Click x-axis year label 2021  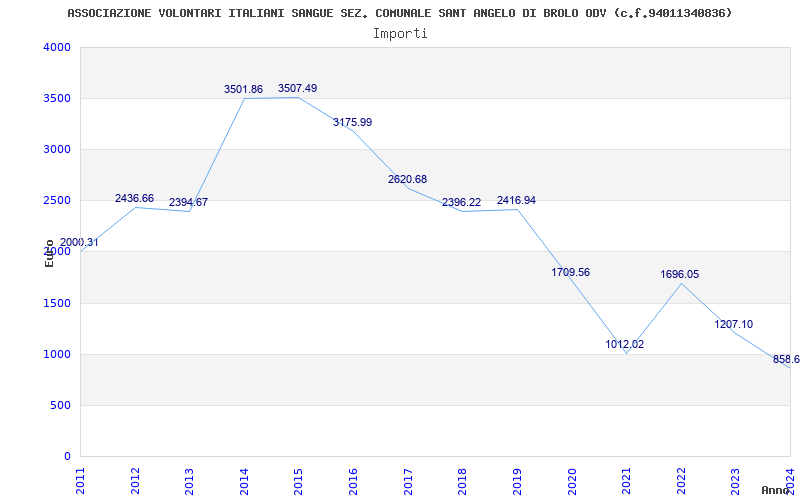pos(626,481)
